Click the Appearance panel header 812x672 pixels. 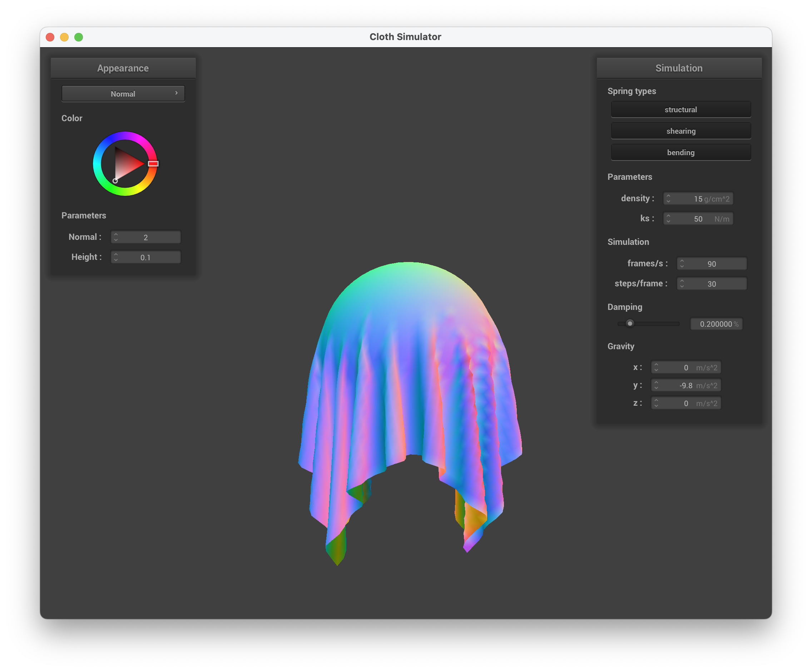click(x=123, y=68)
